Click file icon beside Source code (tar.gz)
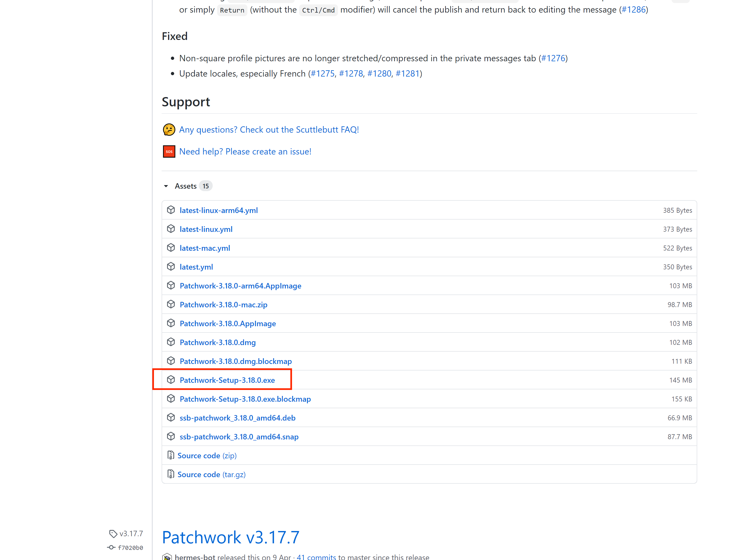The height and width of the screenshot is (560, 747). coord(171,474)
